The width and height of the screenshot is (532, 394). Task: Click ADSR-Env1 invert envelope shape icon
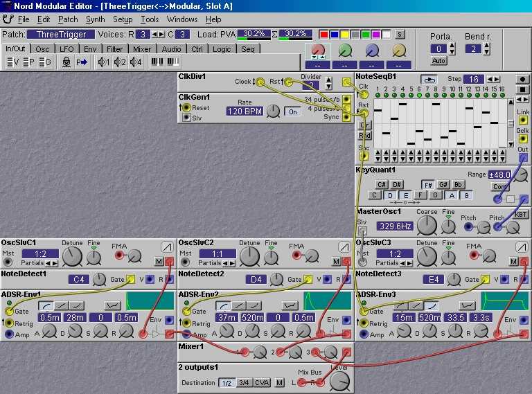112,305
